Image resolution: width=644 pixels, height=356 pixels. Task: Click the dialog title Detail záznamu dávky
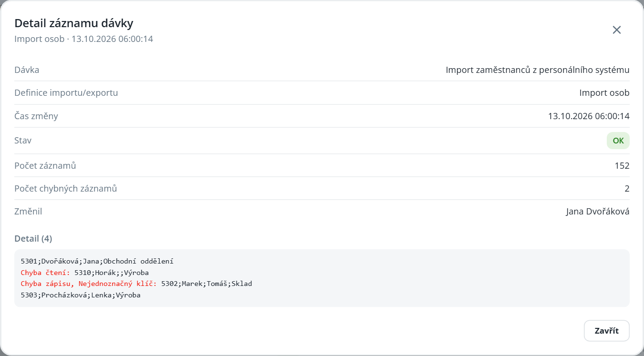coord(74,23)
